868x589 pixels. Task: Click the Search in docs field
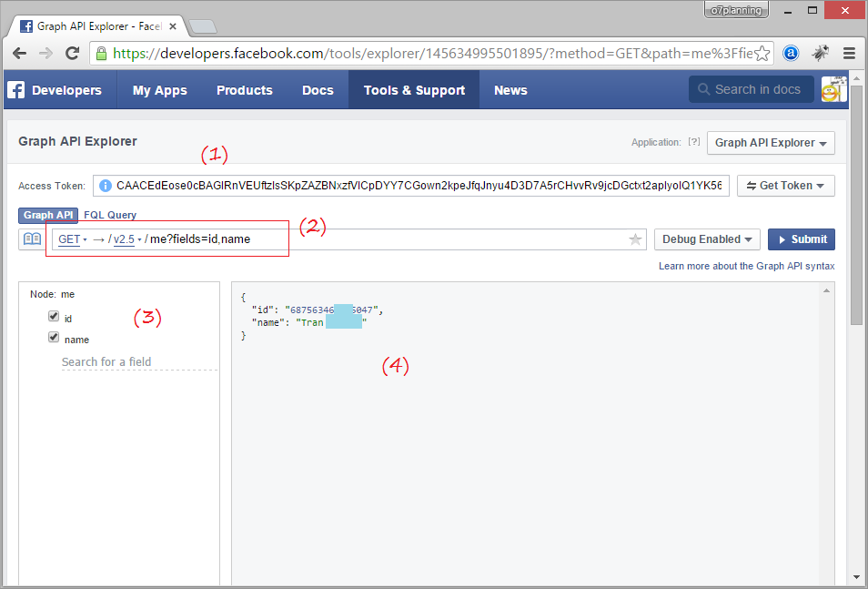[x=752, y=89]
